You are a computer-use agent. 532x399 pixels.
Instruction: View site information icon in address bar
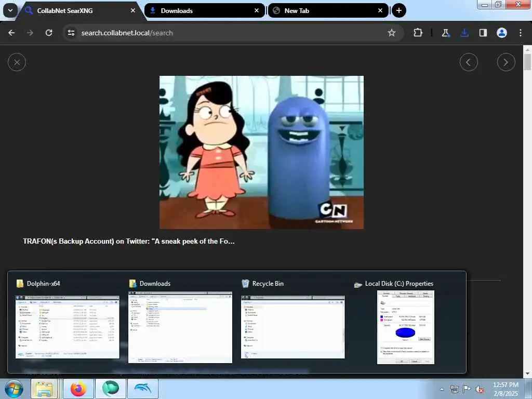pyautogui.click(x=71, y=33)
